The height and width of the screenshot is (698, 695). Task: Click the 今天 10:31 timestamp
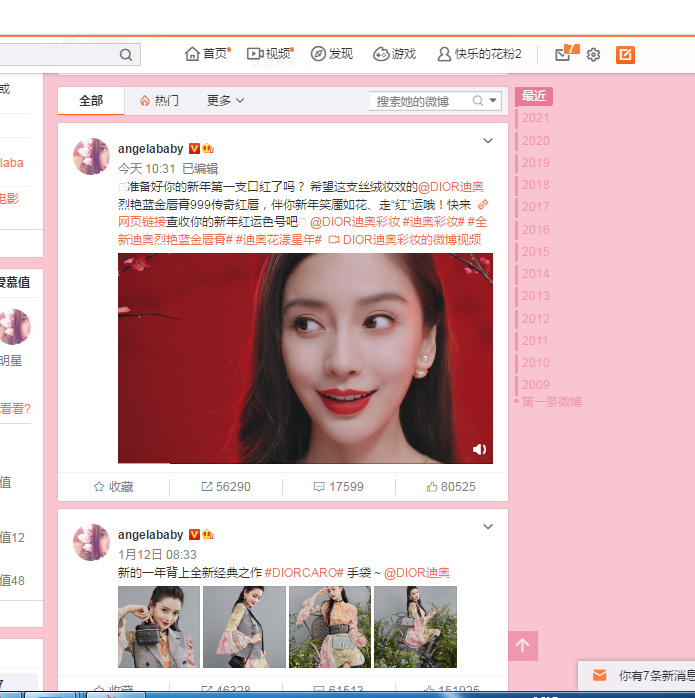point(146,169)
